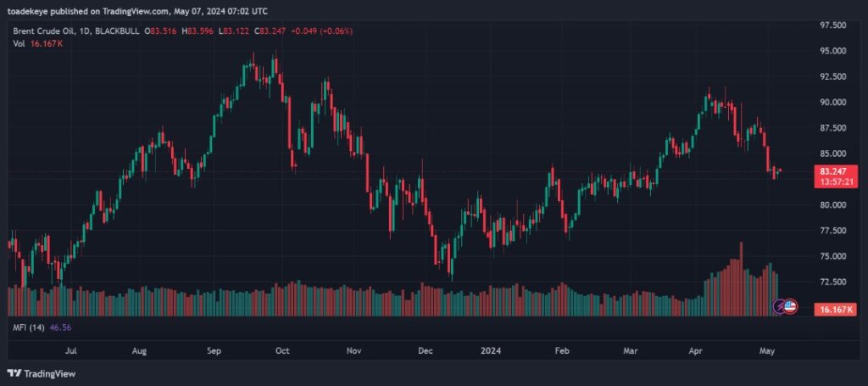Image resolution: width=868 pixels, height=386 pixels.
Task: Select the MFI (14) indicator label
Action: click(x=29, y=327)
